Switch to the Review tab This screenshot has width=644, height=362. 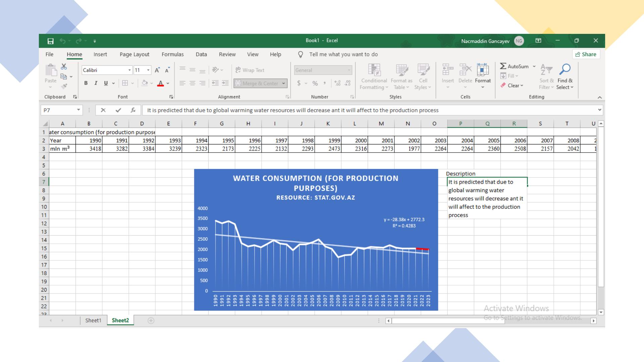coord(227,54)
